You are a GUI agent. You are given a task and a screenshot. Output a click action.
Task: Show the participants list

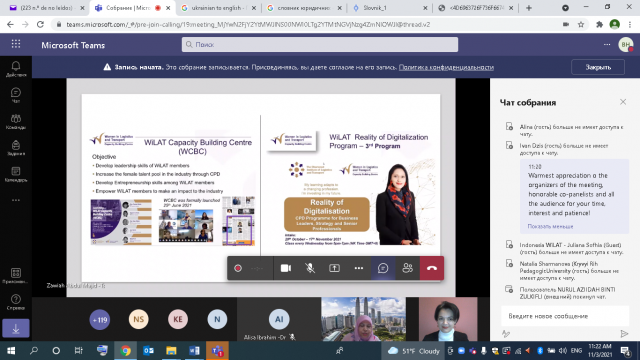[407, 268]
